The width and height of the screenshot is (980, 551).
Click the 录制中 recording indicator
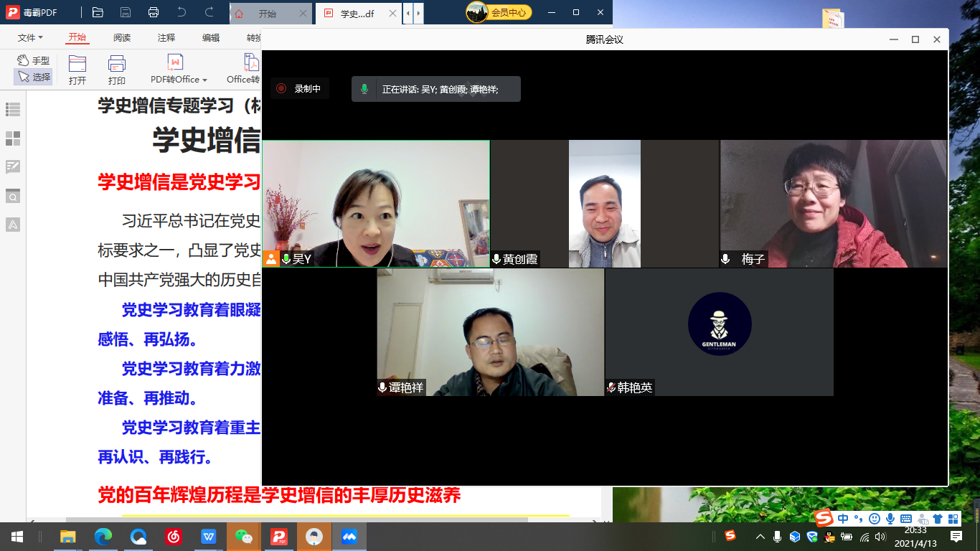300,89
